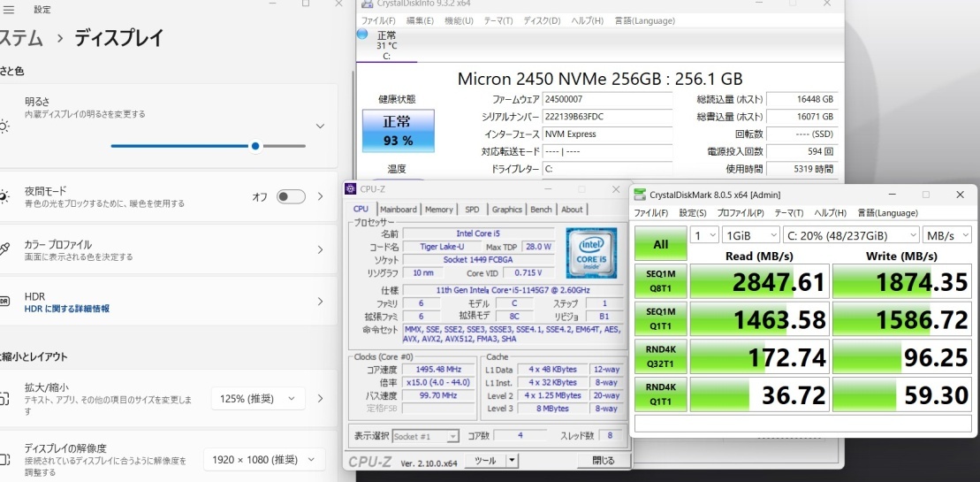Open color profile settings chevron
Viewport: 980px width, 482px height.
(320, 250)
